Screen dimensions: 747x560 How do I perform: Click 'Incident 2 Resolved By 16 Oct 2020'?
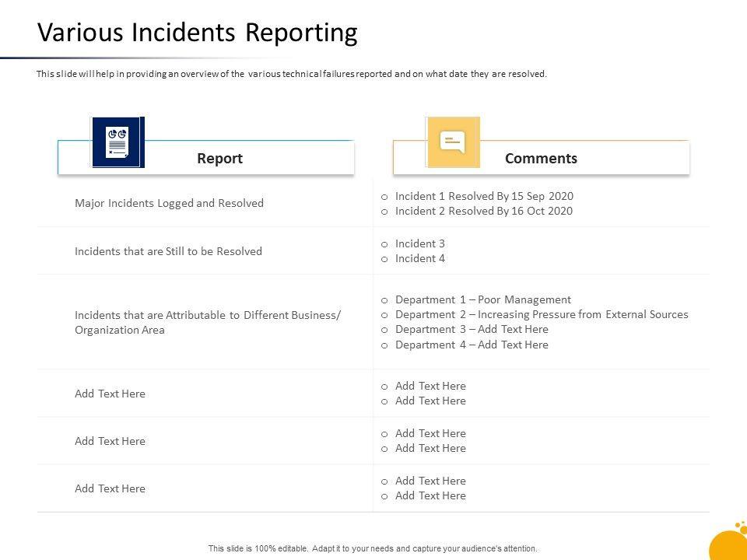483,211
